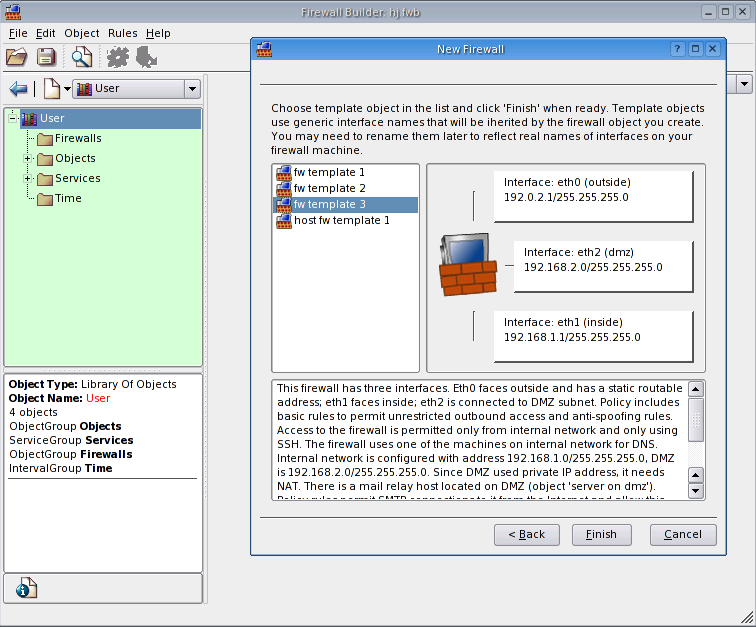Click the blue Back arrow icon

[18, 89]
